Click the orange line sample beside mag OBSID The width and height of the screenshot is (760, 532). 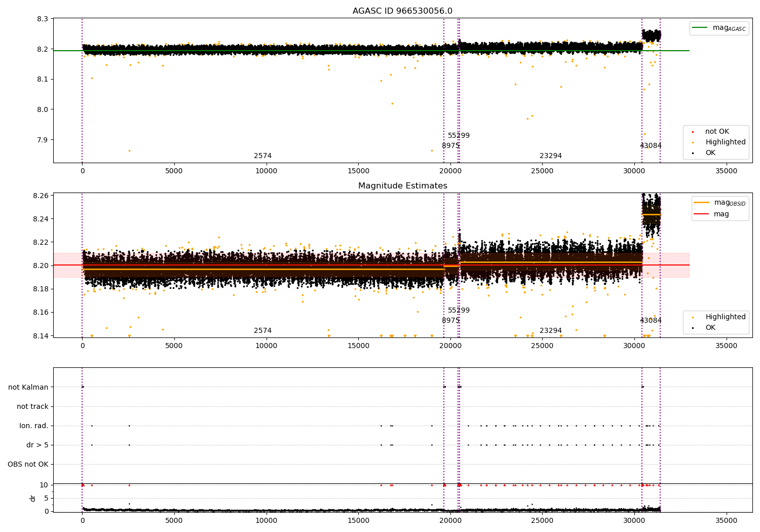702,203
